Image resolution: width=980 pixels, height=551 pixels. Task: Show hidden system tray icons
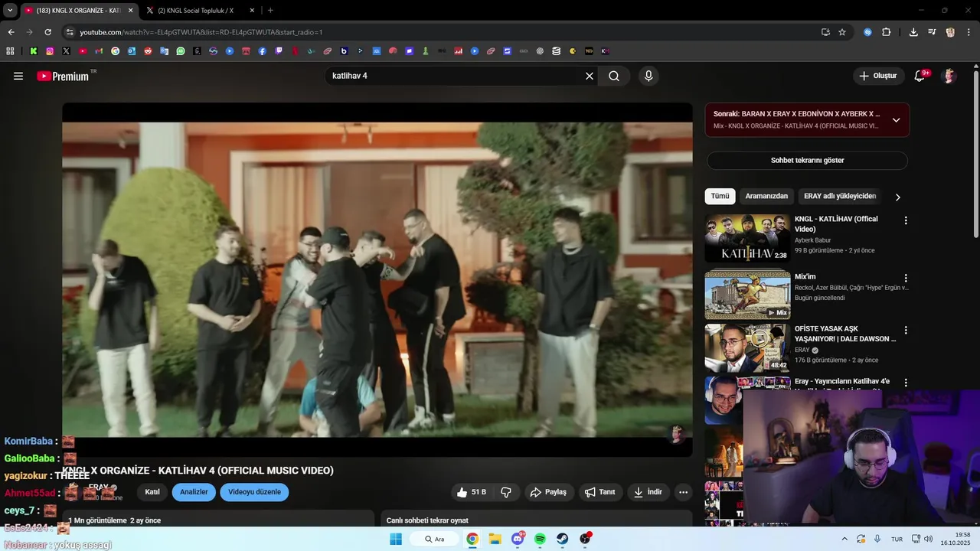[x=844, y=539]
